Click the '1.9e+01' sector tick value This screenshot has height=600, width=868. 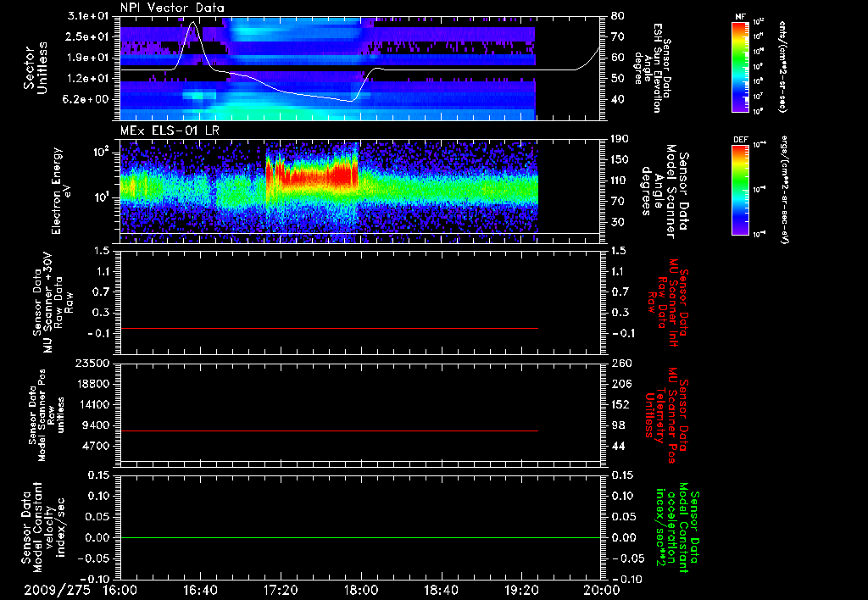pyautogui.click(x=87, y=58)
